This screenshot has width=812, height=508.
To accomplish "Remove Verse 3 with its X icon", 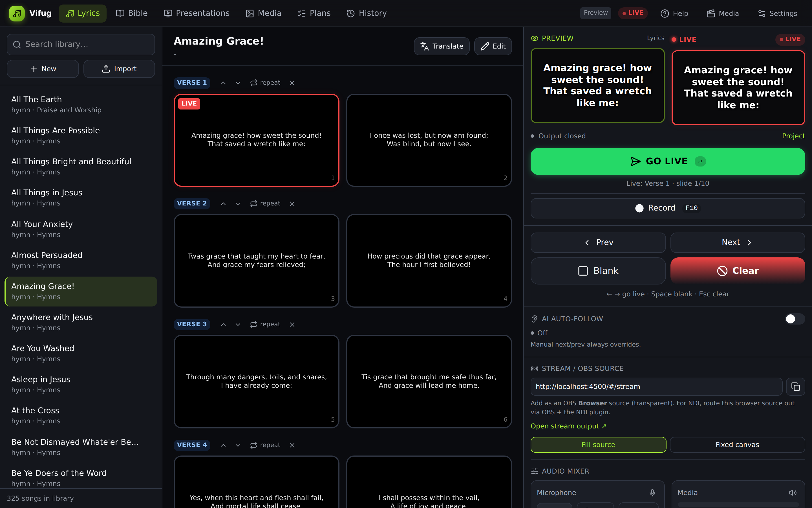I will click(x=292, y=324).
